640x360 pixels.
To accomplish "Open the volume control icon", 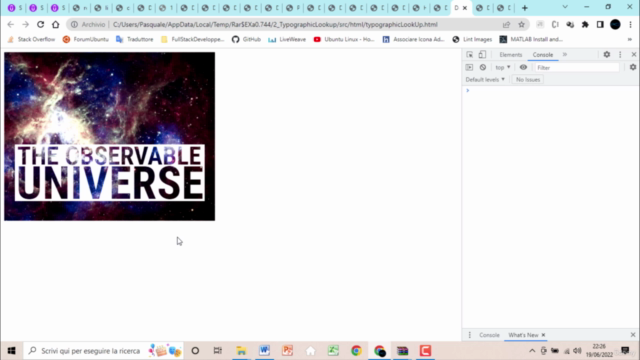I will tap(577, 351).
